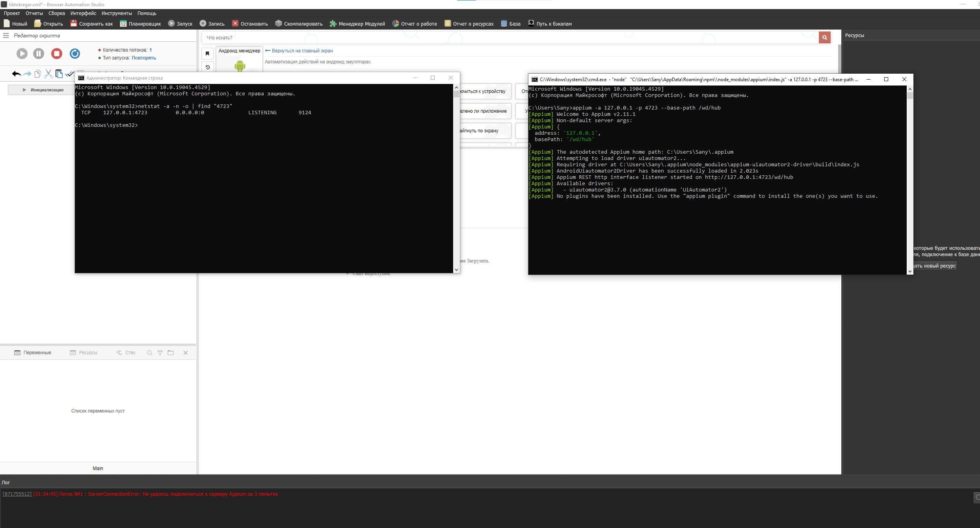Change launch type Повторять
Image resolution: width=980 pixels, height=528 pixels.
144,58
